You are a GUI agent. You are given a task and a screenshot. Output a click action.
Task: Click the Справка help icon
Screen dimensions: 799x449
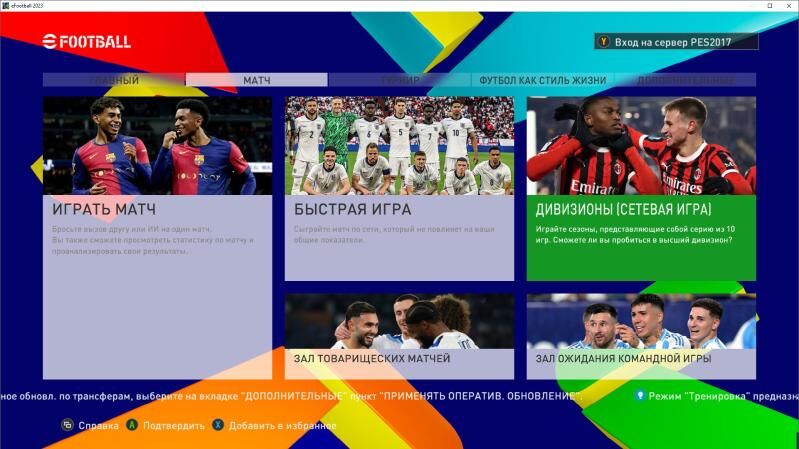(x=67, y=425)
